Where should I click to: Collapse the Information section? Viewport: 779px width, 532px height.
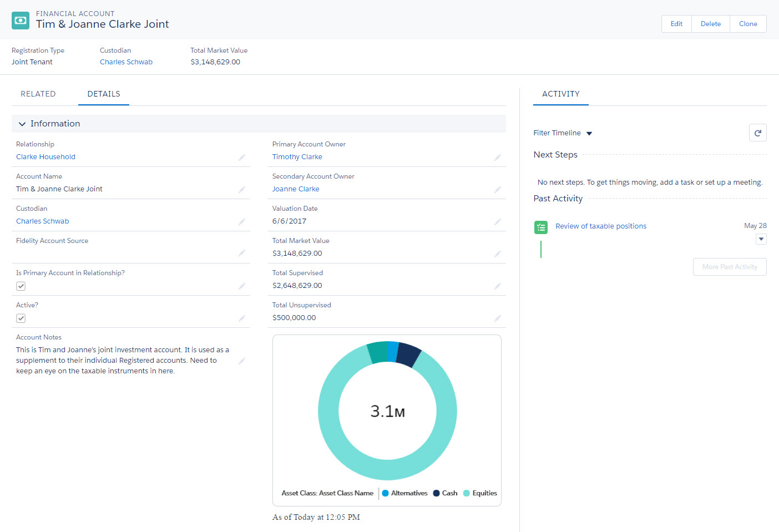pos(22,124)
